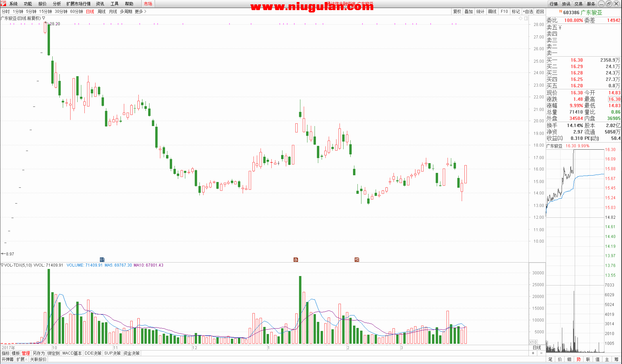Viewport: 622px width, 364px height.
Task: Open the 扩展市场行情 menu
Action: pos(79,4)
